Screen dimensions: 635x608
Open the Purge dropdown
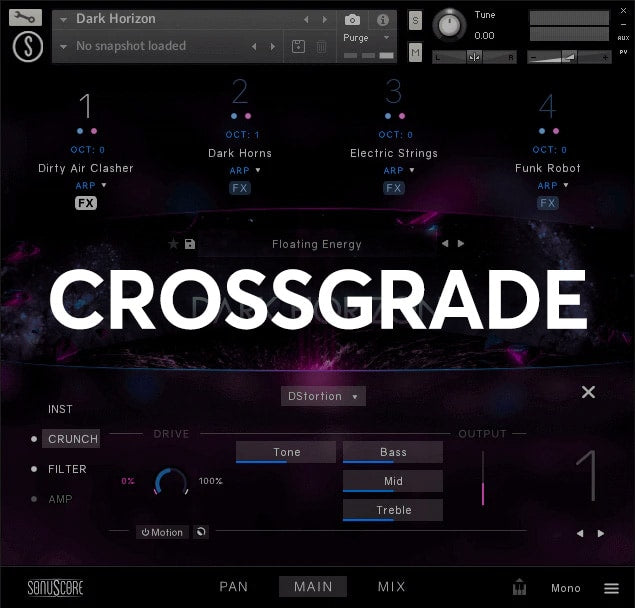pyautogui.click(x=387, y=37)
